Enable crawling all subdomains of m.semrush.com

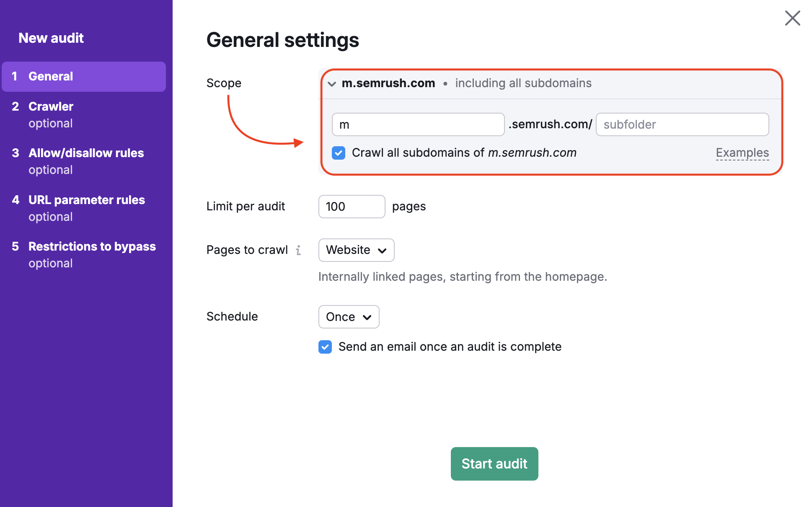(338, 153)
